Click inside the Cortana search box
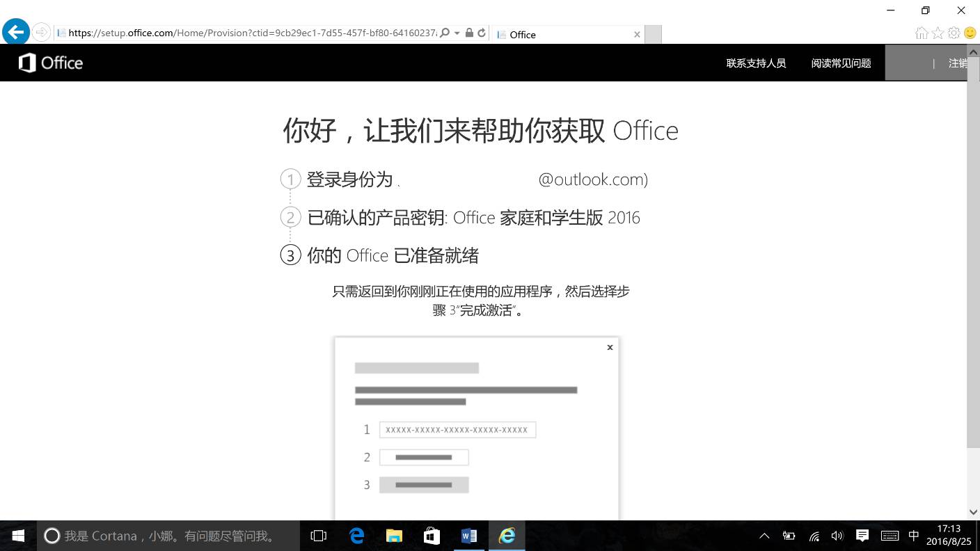 [x=167, y=536]
